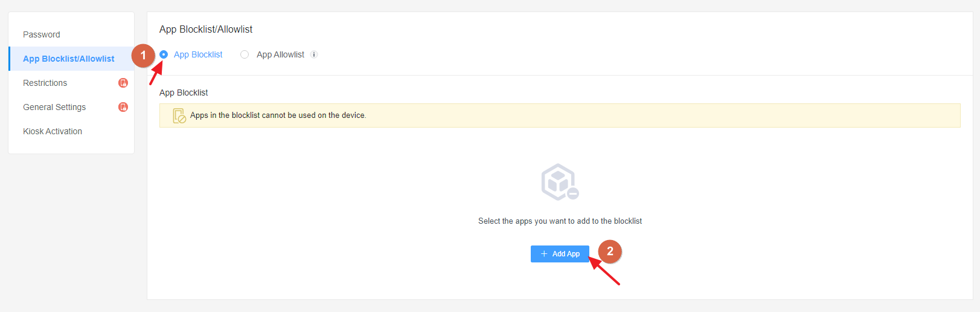Click the empty blocklist cube icon
This screenshot has width=980, height=312.
pos(560,182)
